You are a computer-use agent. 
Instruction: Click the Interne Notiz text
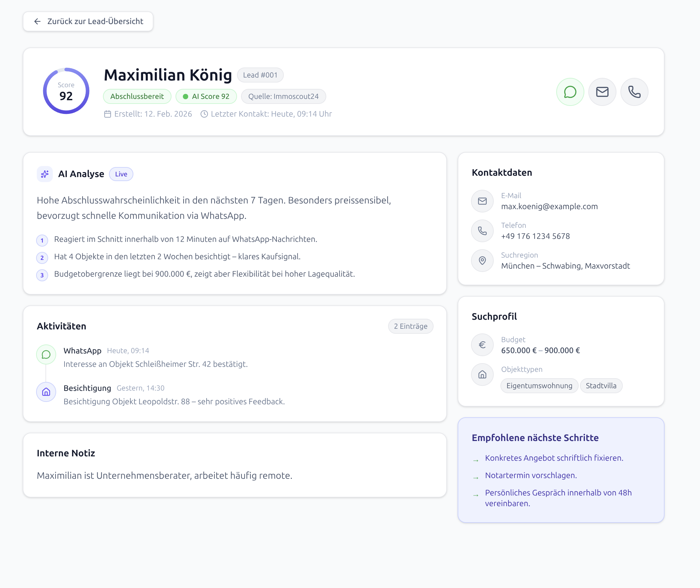coord(164,476)
